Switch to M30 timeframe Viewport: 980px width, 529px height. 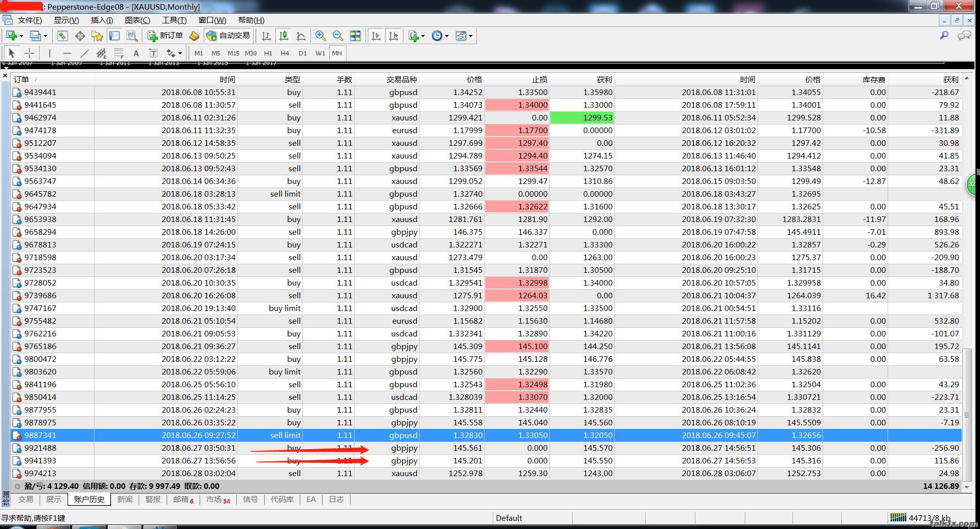coord(250,53)
